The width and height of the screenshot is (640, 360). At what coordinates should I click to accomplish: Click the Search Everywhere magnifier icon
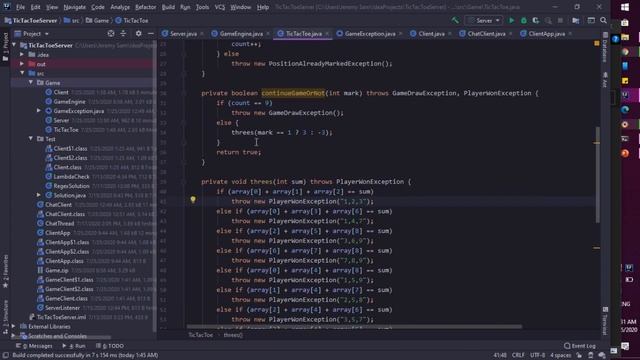(603, 20)
